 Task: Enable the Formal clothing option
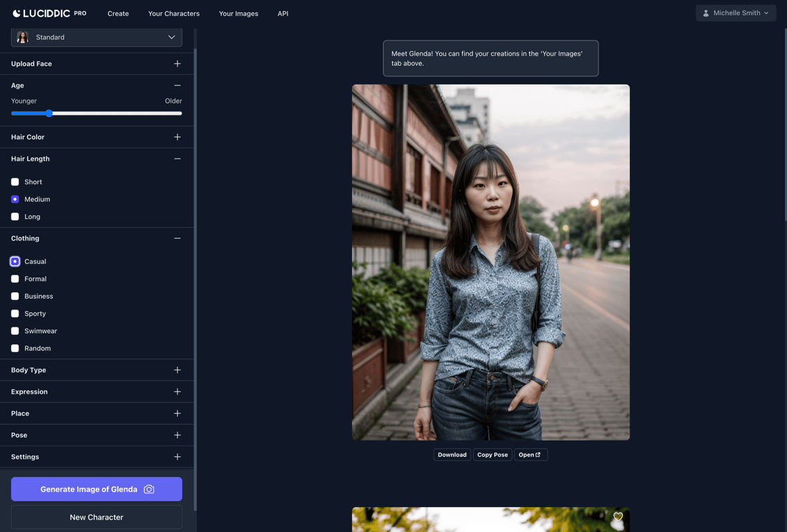15,278
